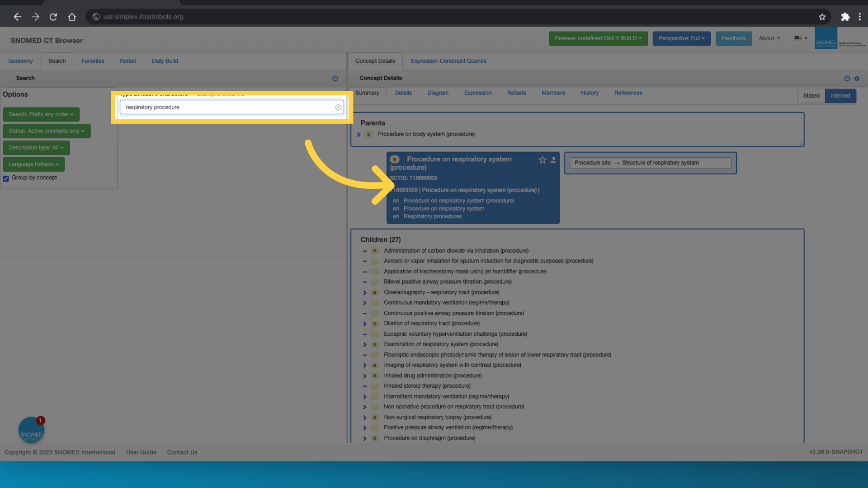Open the User Guide link
Screen dimensions: 868x488
point(141,452)
